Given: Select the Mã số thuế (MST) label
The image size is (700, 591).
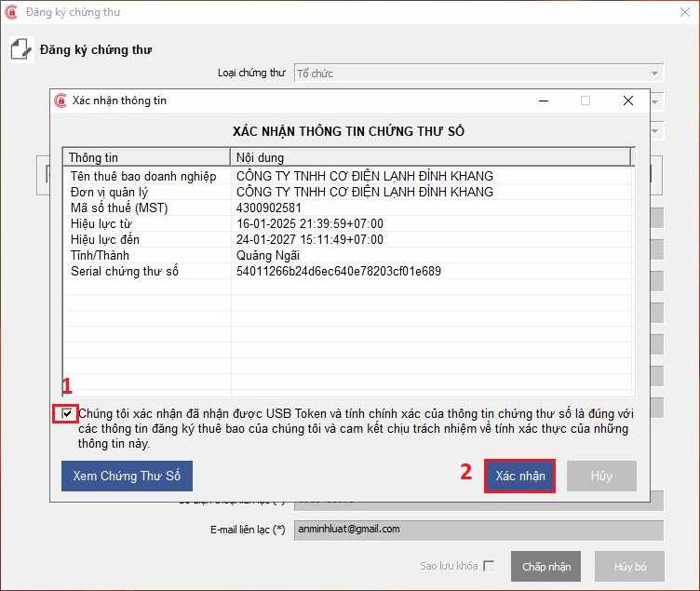Looking at the screenshot, I should [x=119, y=208].
